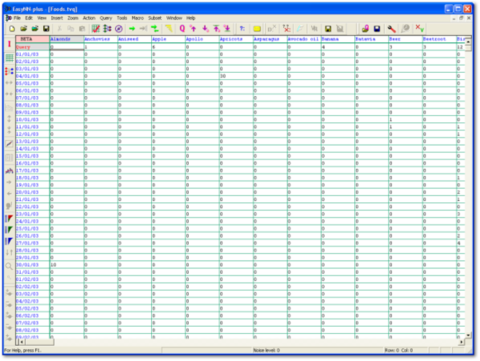Select the Apricots column header
Image resolution: width=480 pixels, height=361 pixels.
(236, 39)
